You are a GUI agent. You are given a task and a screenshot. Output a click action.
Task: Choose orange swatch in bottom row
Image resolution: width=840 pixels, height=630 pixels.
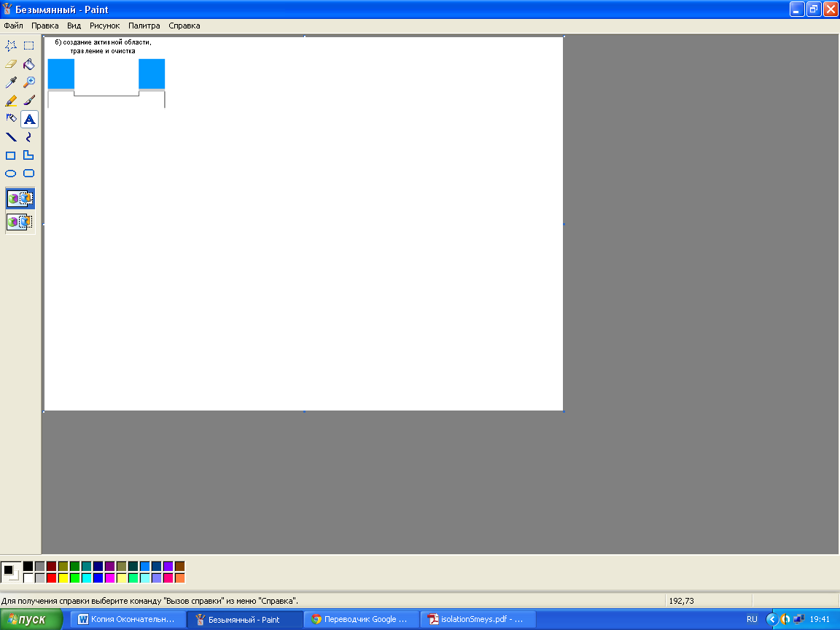[180, 578]
